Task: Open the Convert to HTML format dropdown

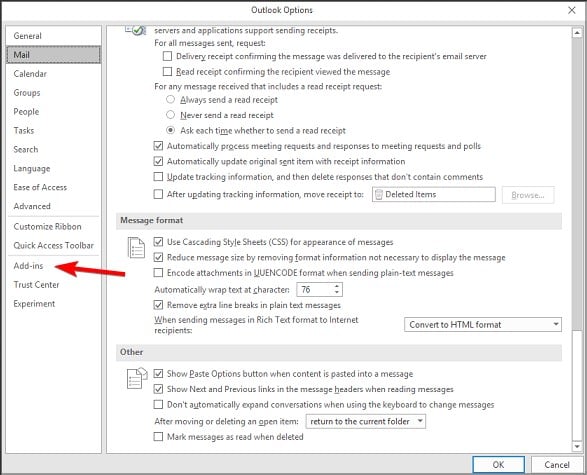Action: coord(483,325)
